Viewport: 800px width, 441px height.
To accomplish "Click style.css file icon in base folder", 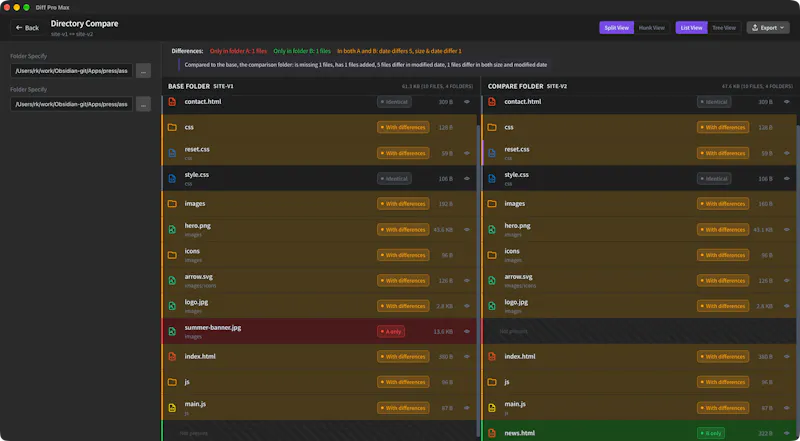I will point(172,178).
